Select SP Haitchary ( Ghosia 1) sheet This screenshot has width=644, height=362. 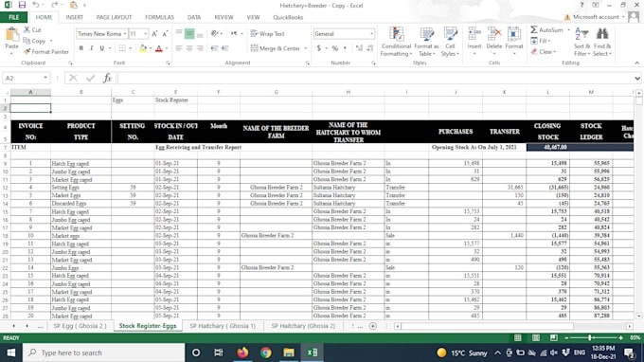click(223, 326)
